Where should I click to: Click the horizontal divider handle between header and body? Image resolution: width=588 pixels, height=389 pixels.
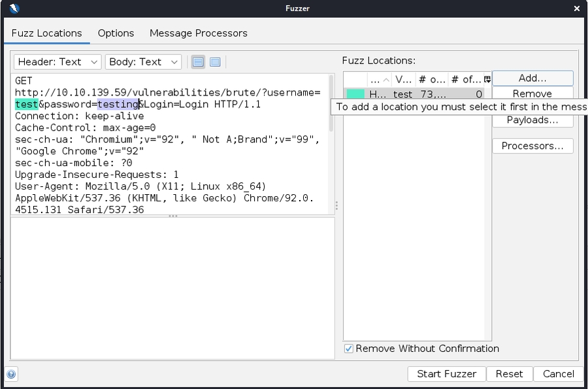click(173, 216)
